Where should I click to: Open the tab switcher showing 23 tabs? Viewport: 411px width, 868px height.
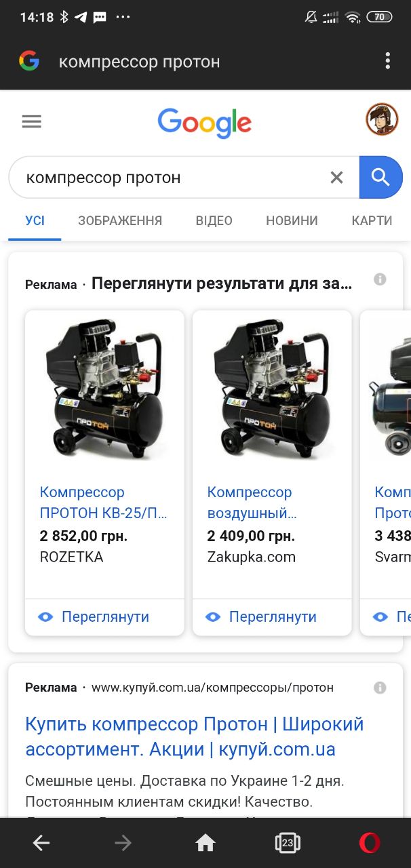(x=288, y=843)
